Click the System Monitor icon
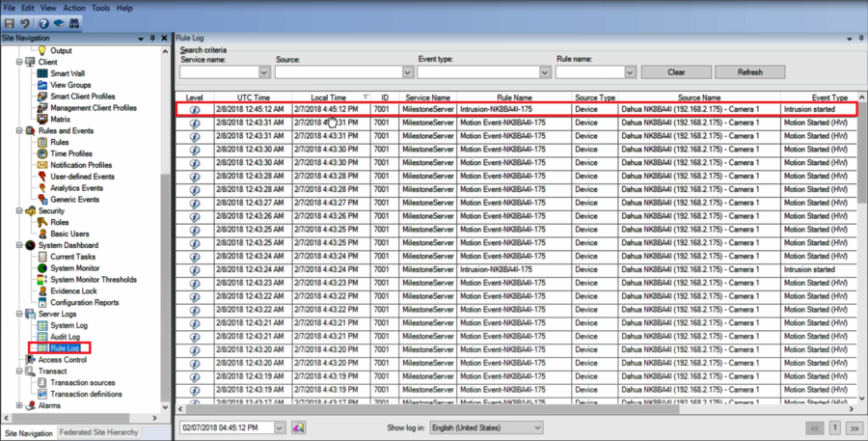 click(x=42, y=268)
